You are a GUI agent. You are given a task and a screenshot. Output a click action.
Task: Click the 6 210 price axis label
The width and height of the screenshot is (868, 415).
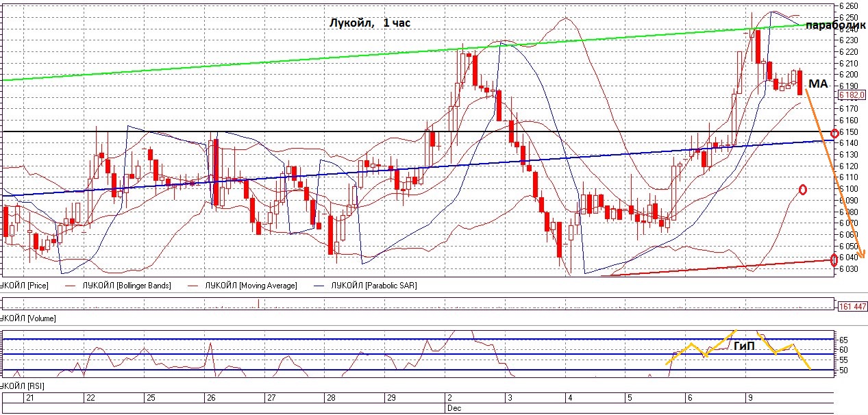(x=850, y=63)
